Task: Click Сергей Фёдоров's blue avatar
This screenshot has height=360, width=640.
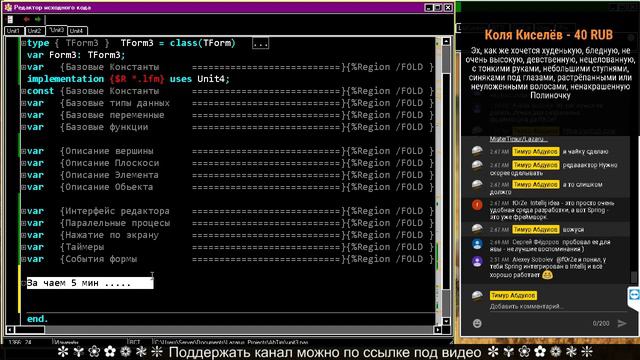Action: (x=477, y=244)
